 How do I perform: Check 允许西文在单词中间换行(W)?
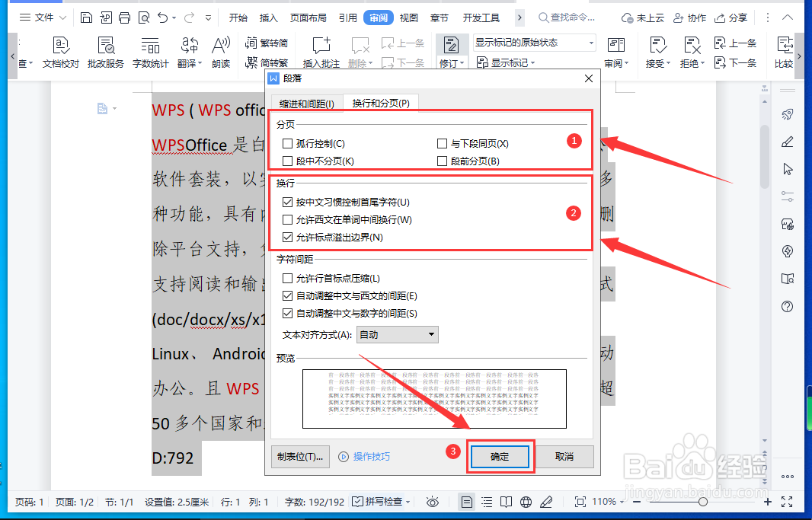tap(287, 219)
